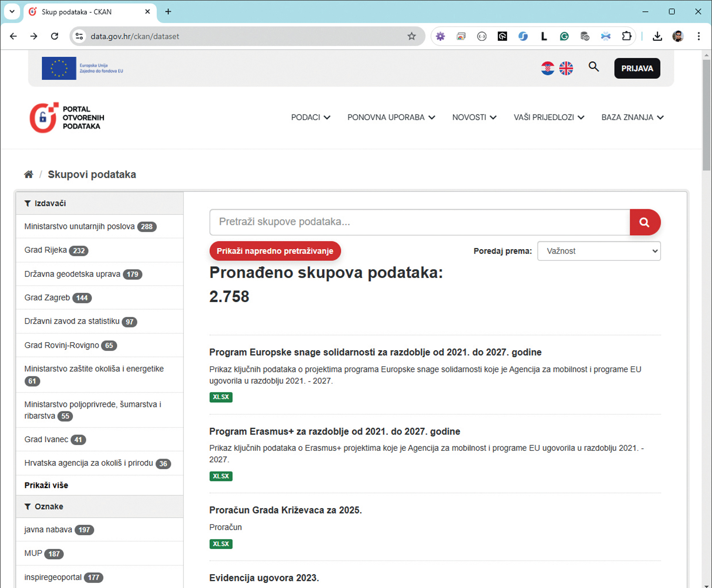Image resolution: width=712 pixels, height=588 pixels.
Task: Click the red search submit button
Action: tap(645, 222)
